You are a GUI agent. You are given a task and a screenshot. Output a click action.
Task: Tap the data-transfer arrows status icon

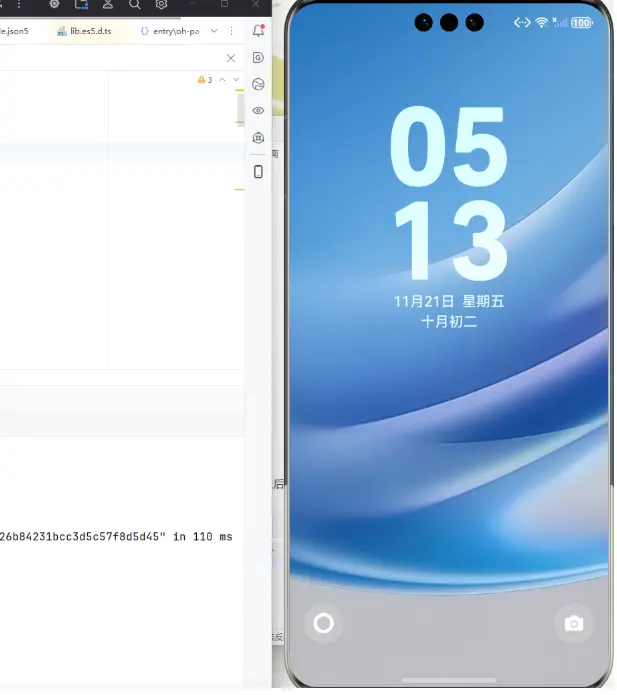pyautogui.click(x=522, y=22)
